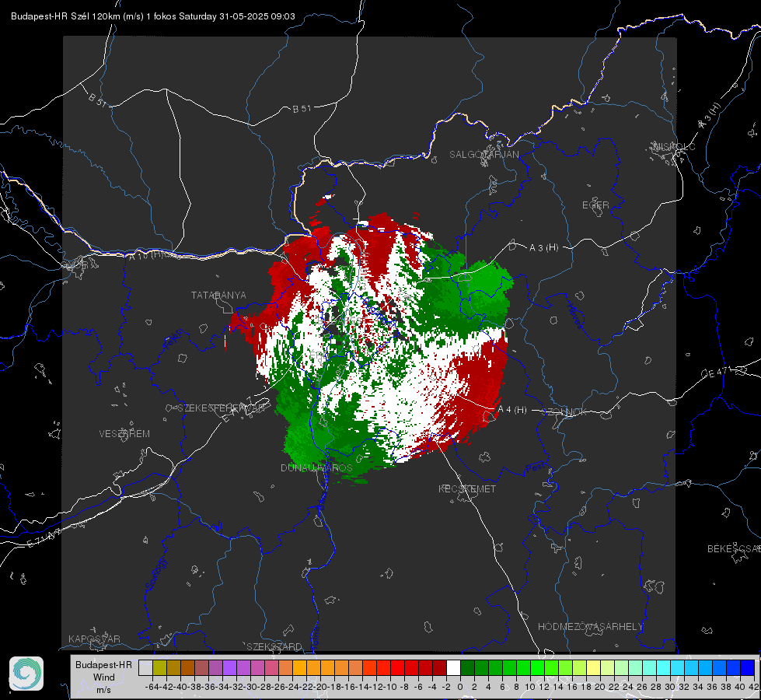Click the EGER city label
The height and width of the screenshot is (700, 761).
(x=595, y=205)
